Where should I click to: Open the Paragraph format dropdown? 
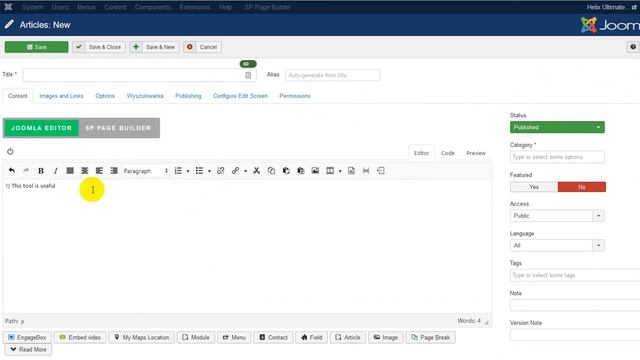[x=146, y=171]
